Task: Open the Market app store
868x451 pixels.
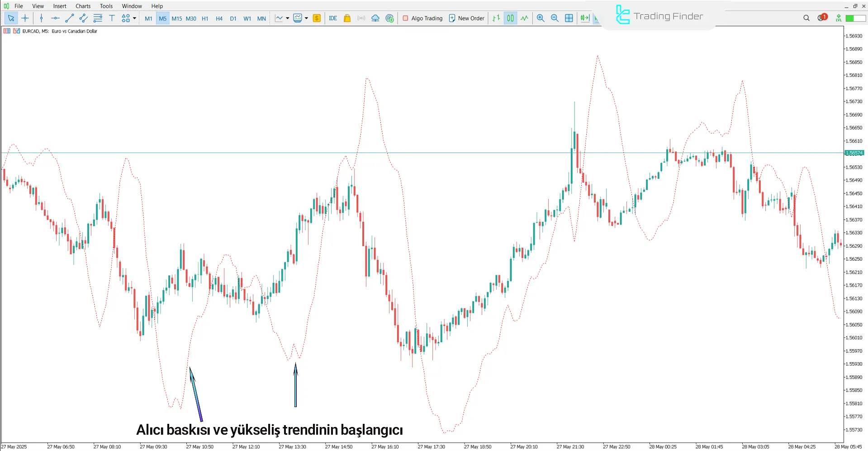Action: 346,18
